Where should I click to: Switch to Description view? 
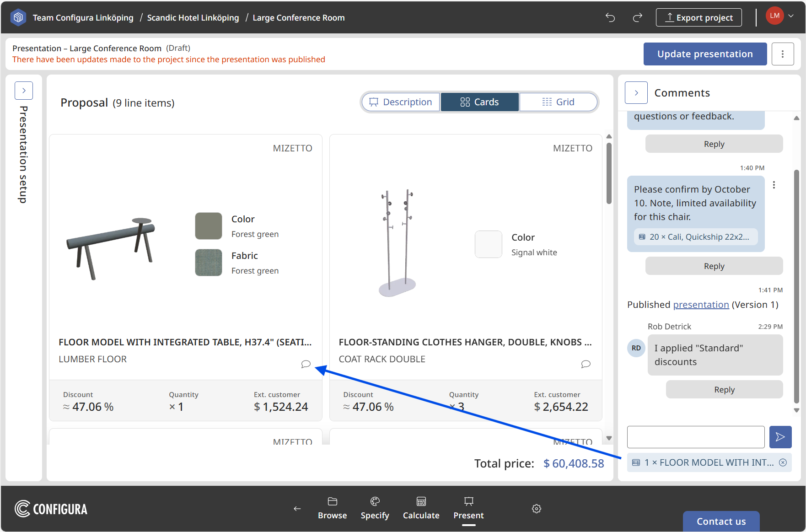pyautogui.click(x=401, y=102)
